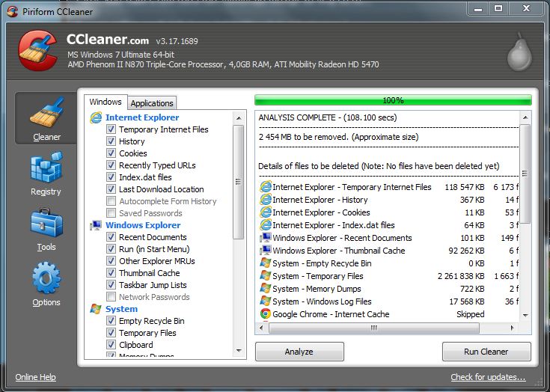Uncheck Temporary Internet Files

tap(111, 129)
